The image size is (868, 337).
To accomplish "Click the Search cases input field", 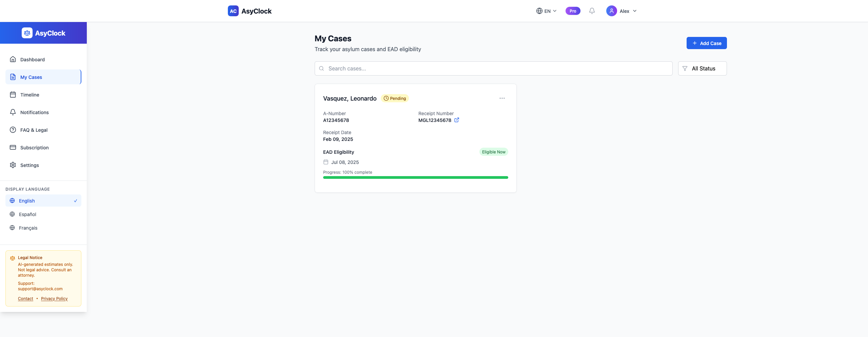I will (493, 68).
